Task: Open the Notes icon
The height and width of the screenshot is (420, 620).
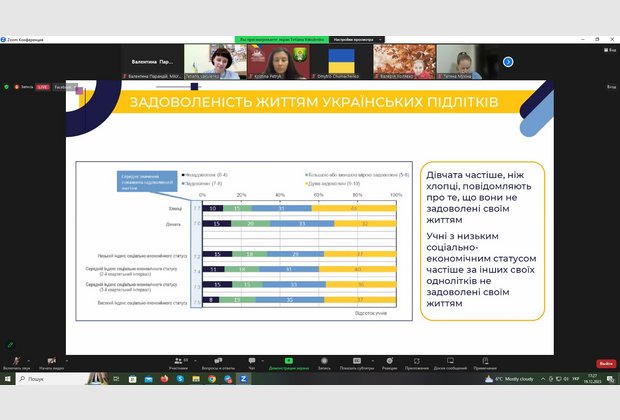Action: click(x=485, y=363)
